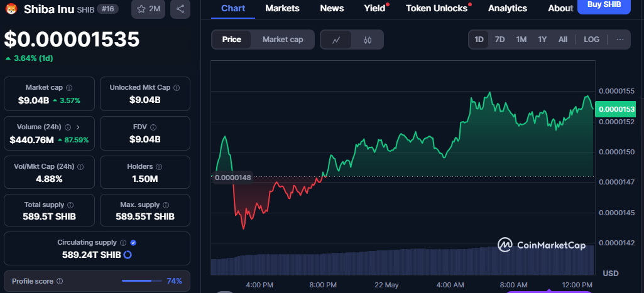Screen dimensions: 644x293
Task: Open the Chart tab
Action: pos(233,8)
